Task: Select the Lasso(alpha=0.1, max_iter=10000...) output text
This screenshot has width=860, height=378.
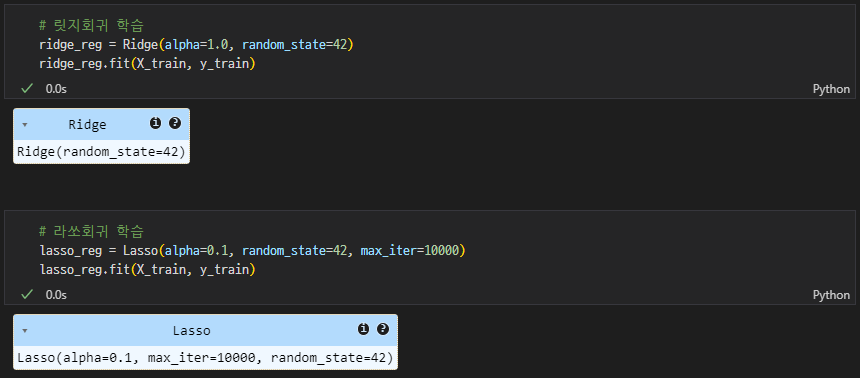Action: click(205, 358)
